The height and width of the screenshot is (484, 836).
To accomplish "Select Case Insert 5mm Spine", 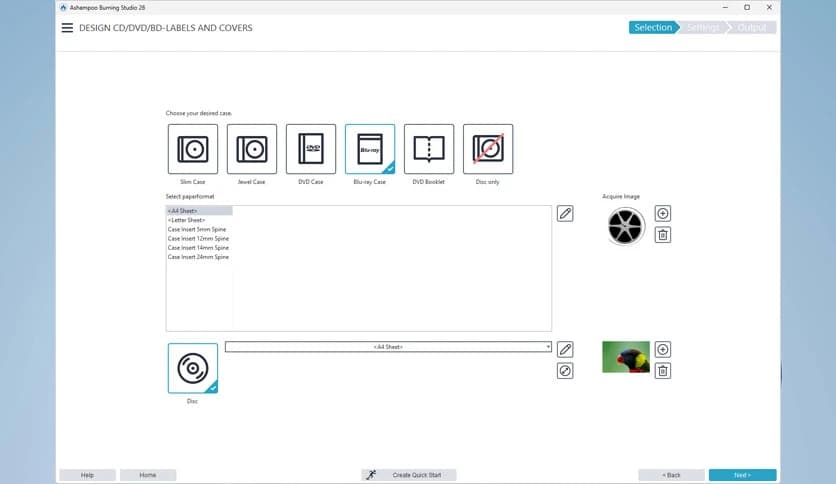I will pyautogui.click(x=199, y=229).
